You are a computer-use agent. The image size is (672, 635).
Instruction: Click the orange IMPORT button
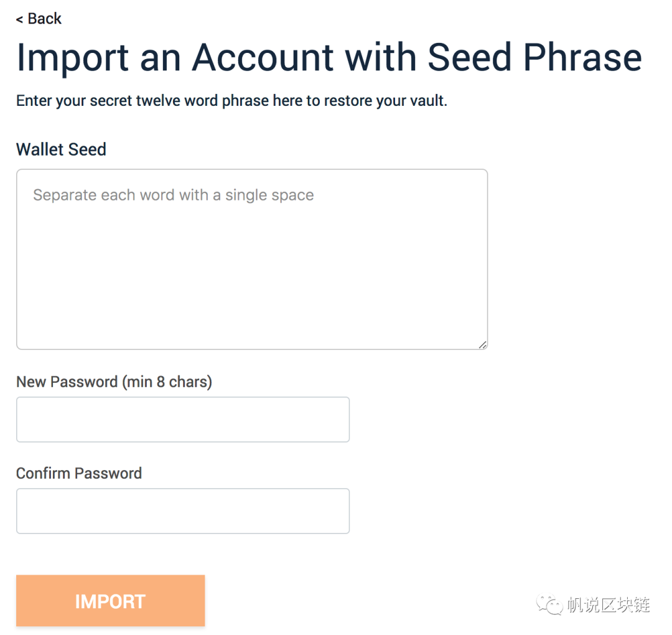coord(111,601)
